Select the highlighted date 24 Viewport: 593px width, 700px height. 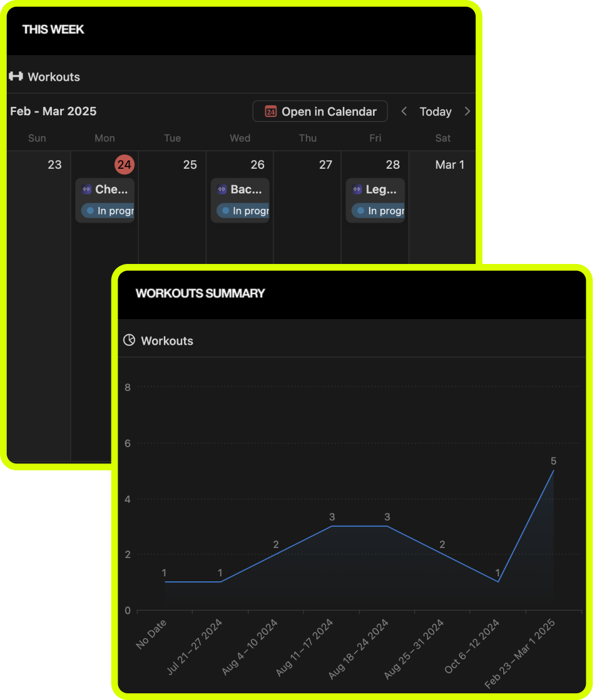click(x=125, y=165)
